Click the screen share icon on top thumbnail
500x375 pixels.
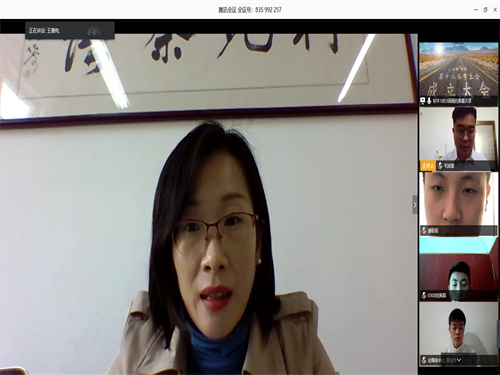(423, 100)
